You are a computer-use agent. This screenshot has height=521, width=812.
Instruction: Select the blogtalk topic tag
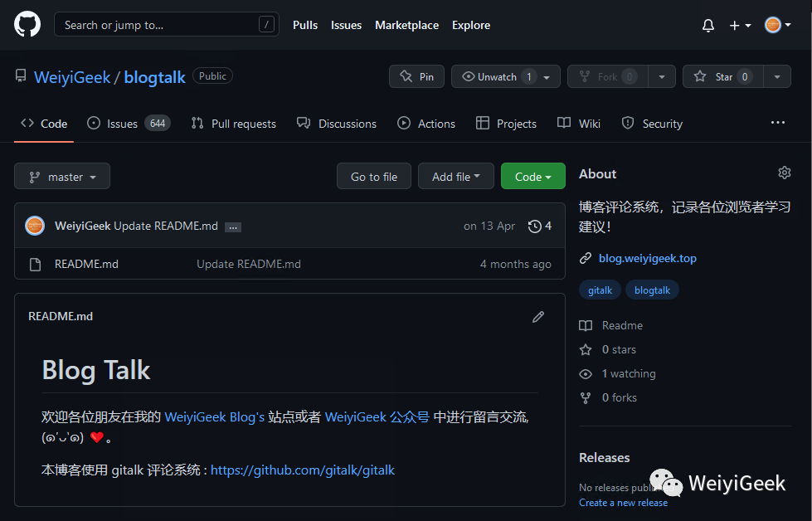pos(652,290)
